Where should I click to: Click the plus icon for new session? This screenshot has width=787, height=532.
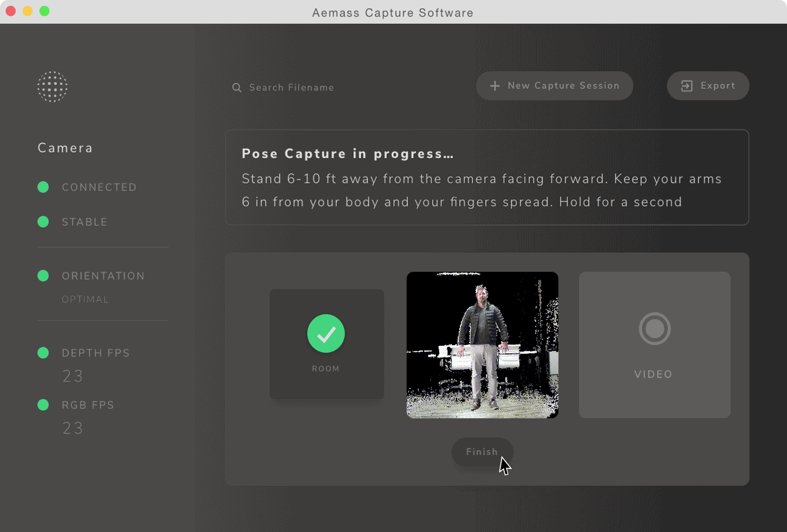(495, 86)
